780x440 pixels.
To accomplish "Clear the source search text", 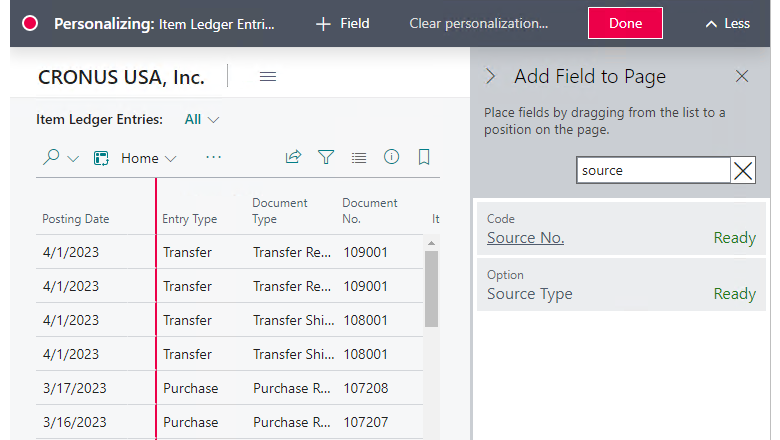I will [743, 171].
